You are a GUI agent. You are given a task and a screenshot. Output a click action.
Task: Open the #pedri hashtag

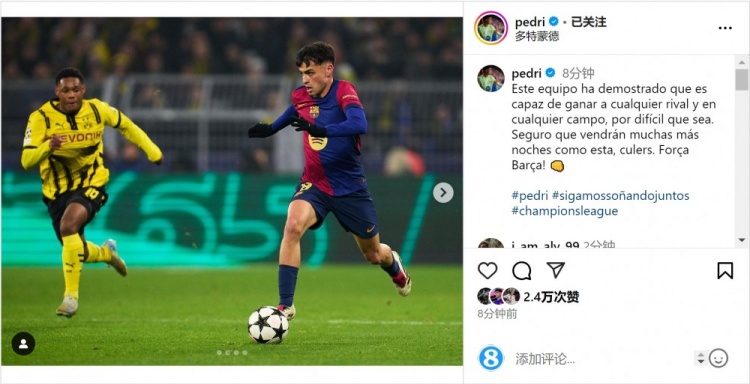[529, 196]
